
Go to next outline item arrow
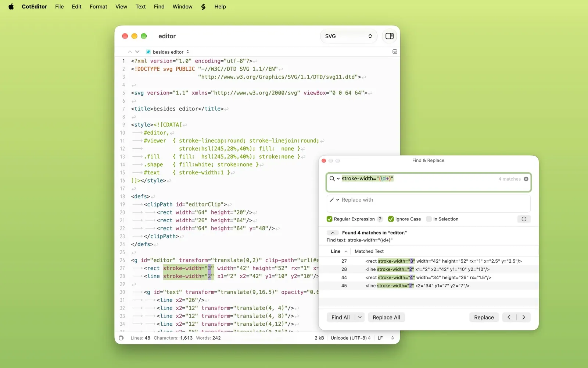coord(137,52)
